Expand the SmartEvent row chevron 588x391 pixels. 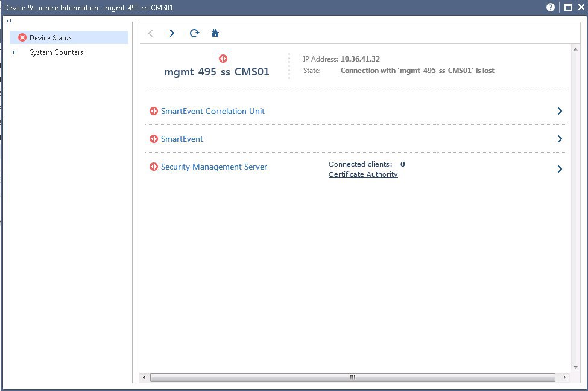560,139
